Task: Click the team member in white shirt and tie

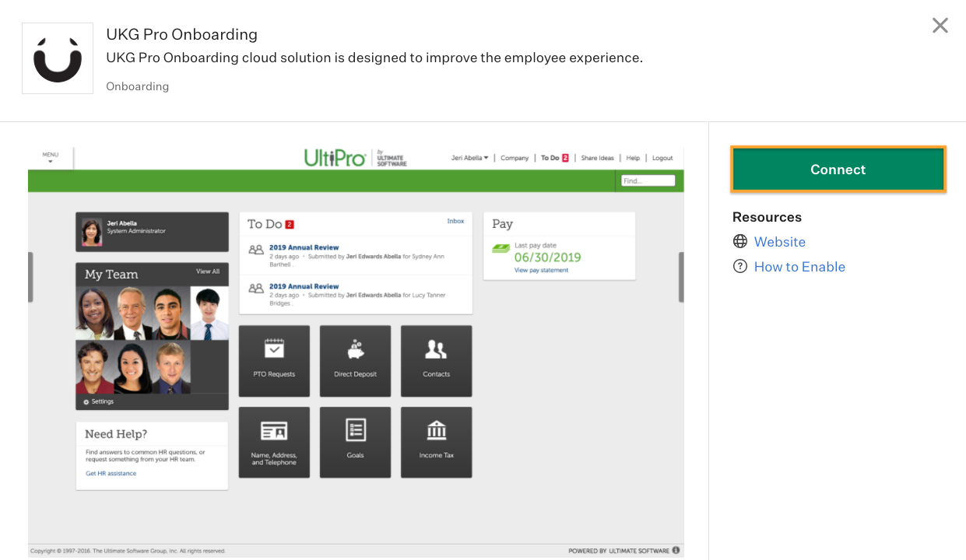Action: pos(209,313)
